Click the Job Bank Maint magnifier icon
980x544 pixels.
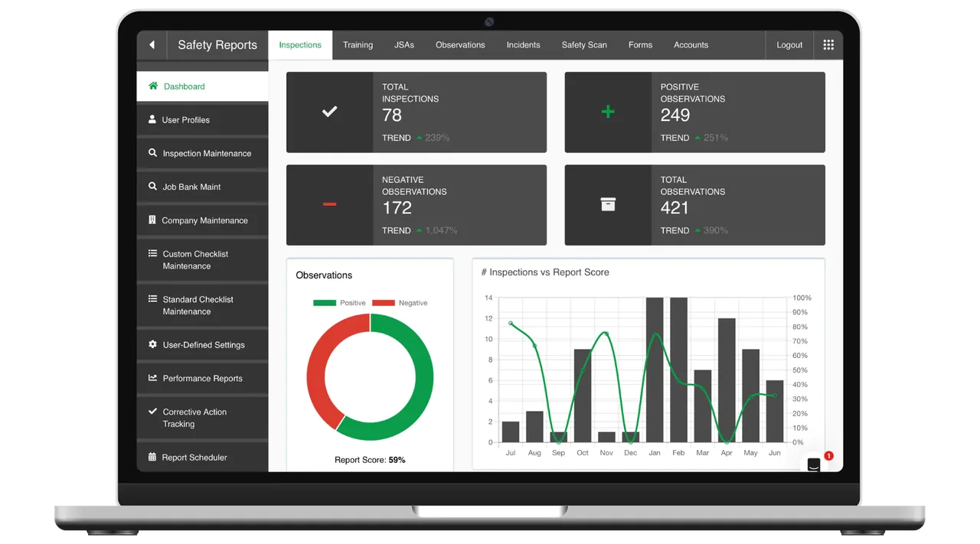pos(152,187)
